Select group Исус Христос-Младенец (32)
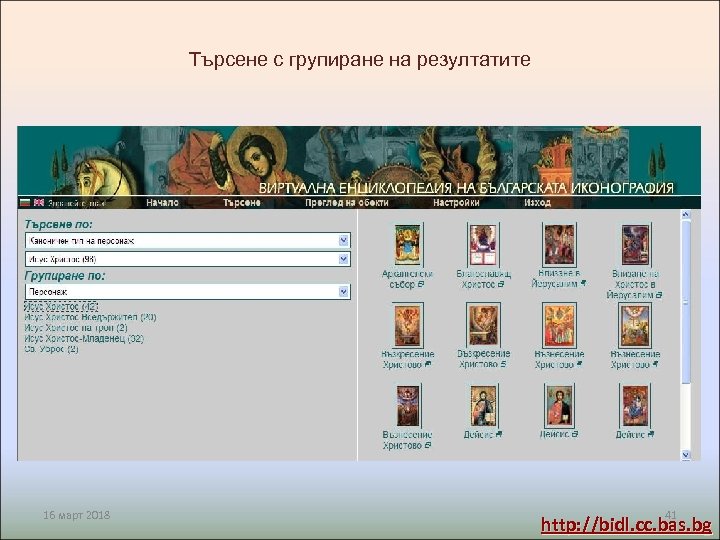720x540 pixels. point(84,338)
